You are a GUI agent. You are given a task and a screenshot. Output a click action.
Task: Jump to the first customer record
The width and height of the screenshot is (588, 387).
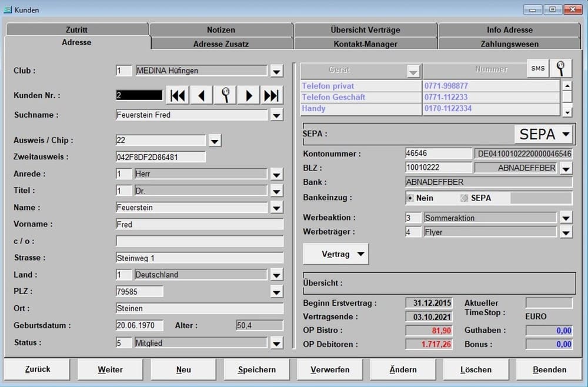[178, 96]
